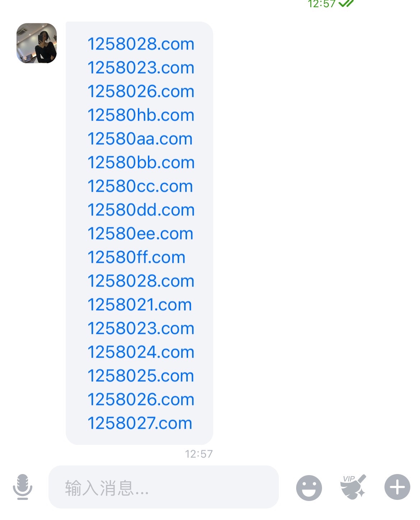Open the 12580ff.com link
Image resolution: width=420 pixels, height=520 pixels.
(x=136, y=257)
